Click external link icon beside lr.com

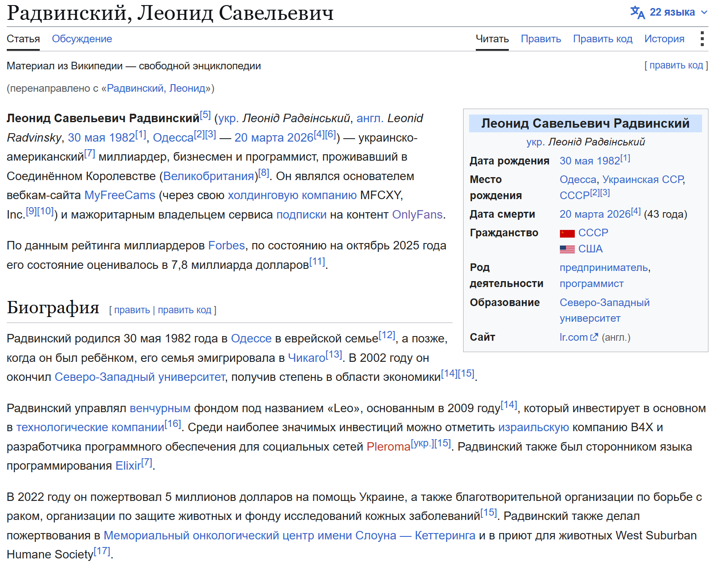[594, 337]
